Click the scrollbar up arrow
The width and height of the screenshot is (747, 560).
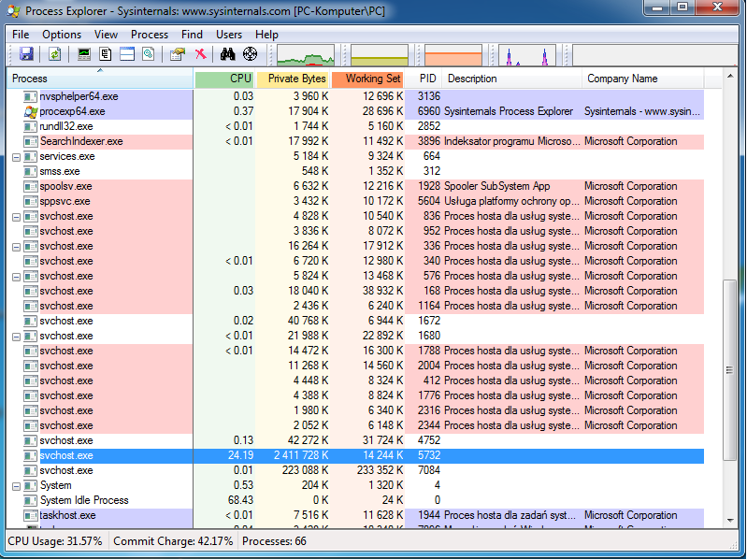click(x=730, y=76)
